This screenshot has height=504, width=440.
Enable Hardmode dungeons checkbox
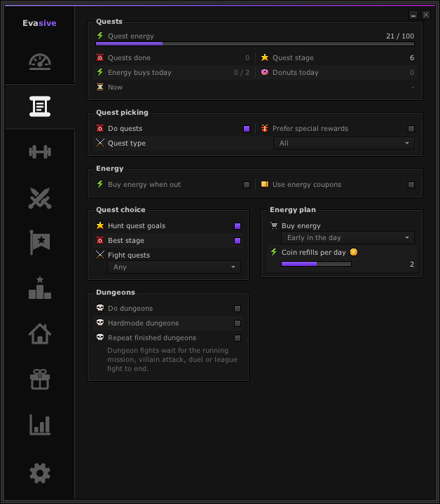click(x=238, y=323)
